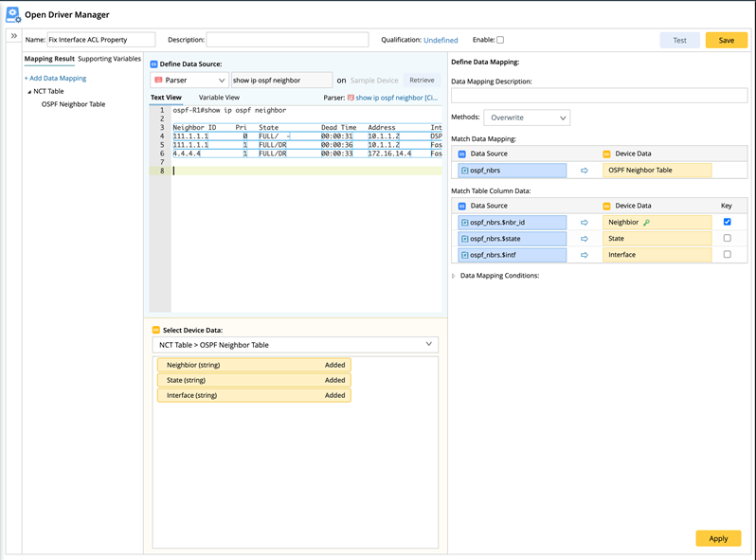
Task: Expand plus icon on ospf_nbrs data source
Action: click(x=465, y=171)
